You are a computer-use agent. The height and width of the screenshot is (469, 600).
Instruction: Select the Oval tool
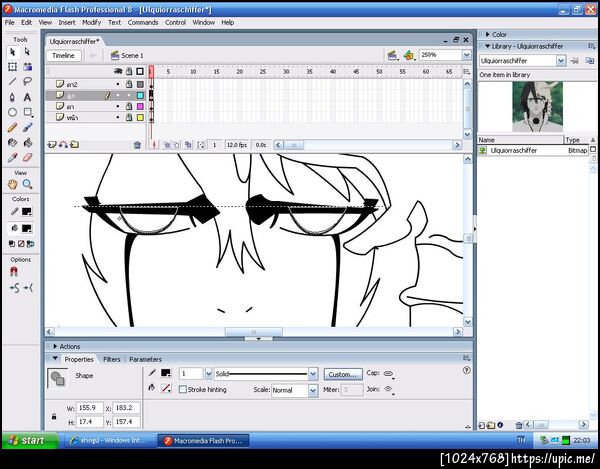coord(12,112)
